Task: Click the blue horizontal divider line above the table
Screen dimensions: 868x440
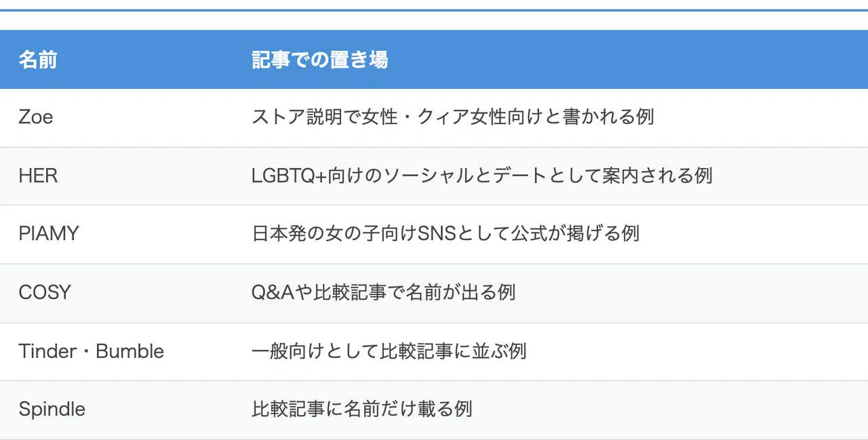Action: [x=434, y=10]
